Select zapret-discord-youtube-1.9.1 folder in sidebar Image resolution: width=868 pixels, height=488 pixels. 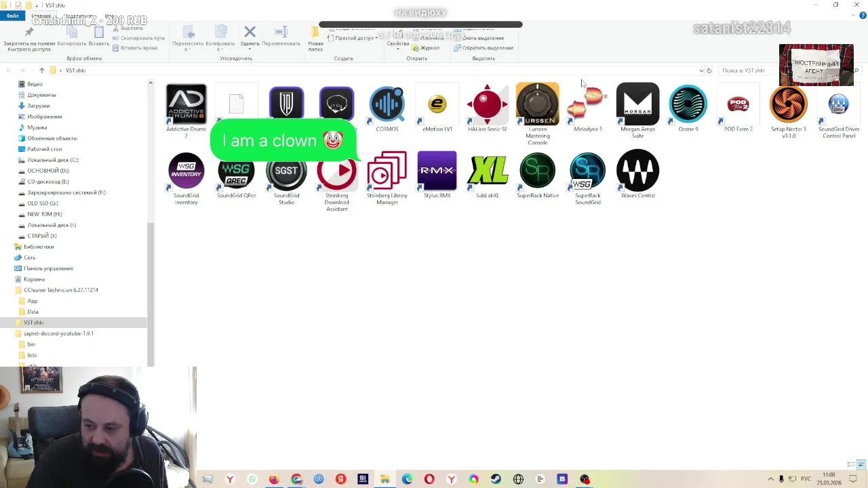58,333
